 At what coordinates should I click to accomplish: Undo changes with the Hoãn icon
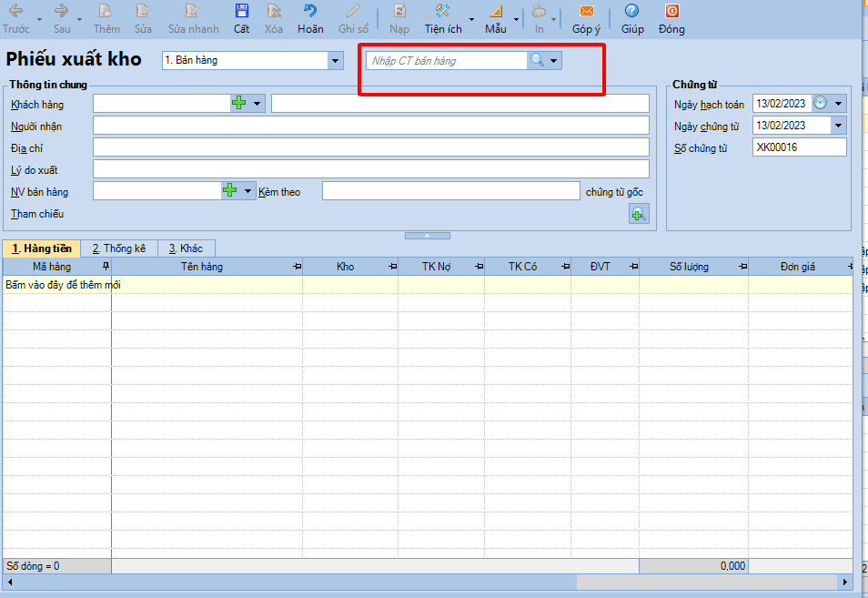click(x=310, y=11)
